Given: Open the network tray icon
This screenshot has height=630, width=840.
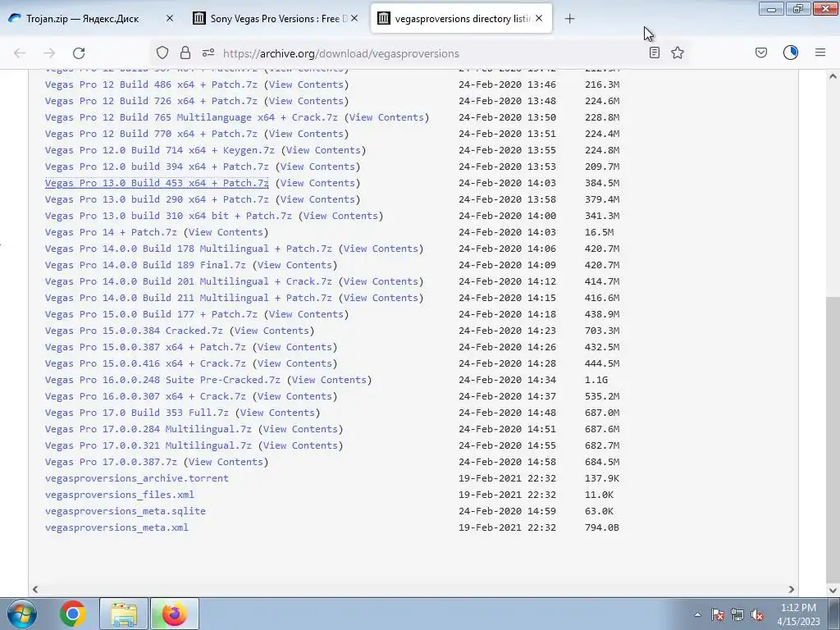Looking at the screenshot, I should pyautogui.click(x=737, y=614).
